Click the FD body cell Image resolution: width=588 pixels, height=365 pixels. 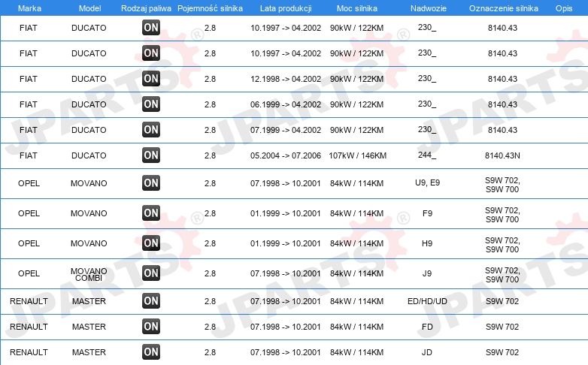(427, 327)
